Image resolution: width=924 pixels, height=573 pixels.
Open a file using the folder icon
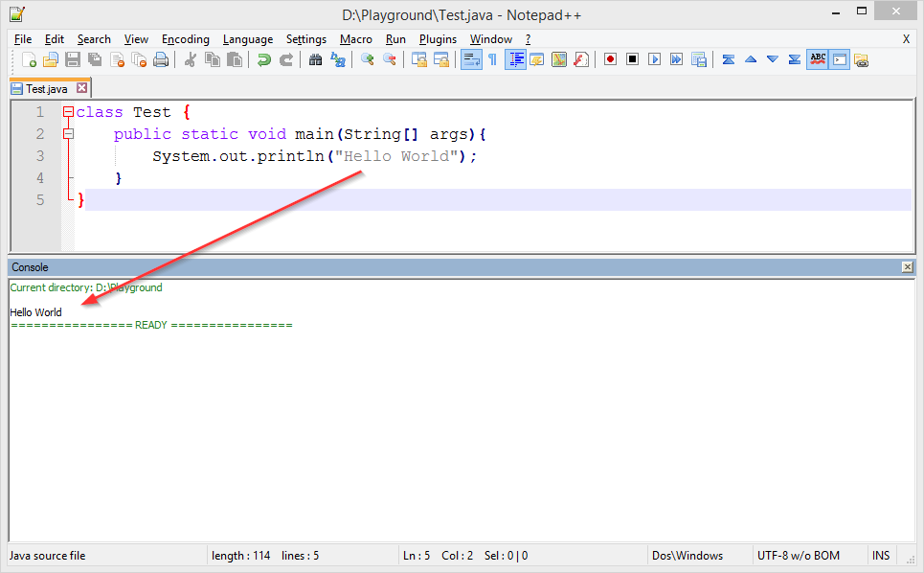(51, 59)
